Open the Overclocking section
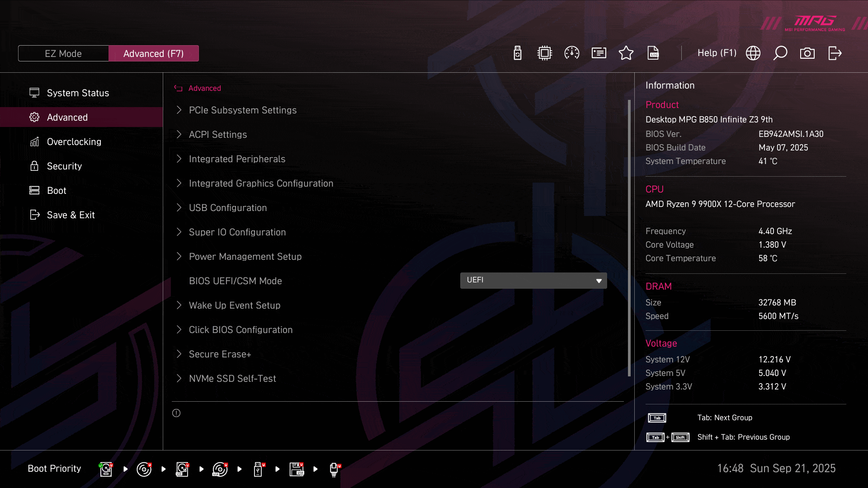Image resolution: width=868 pixels, height=488 pixels. point(81,141)
